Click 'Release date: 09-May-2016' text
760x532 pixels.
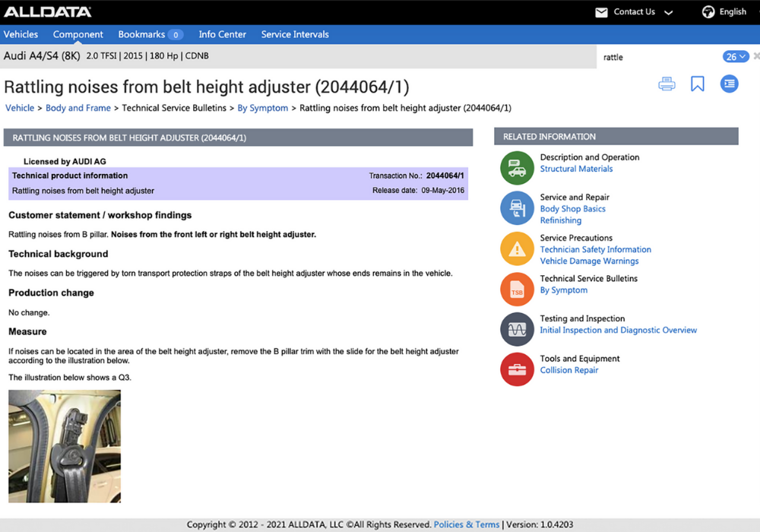point(418,191)
